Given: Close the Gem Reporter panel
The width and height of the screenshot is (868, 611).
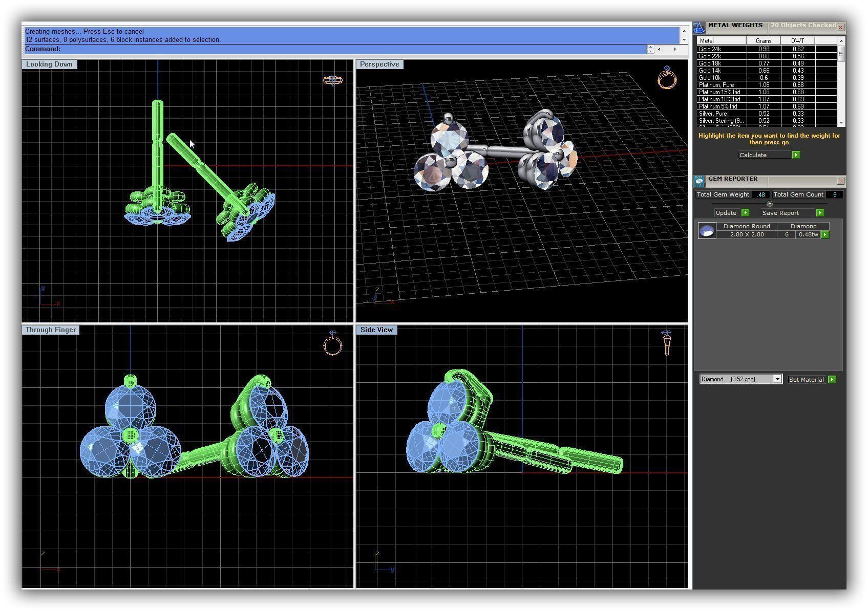Looking at the screenshot, I should tap(840, 181).
